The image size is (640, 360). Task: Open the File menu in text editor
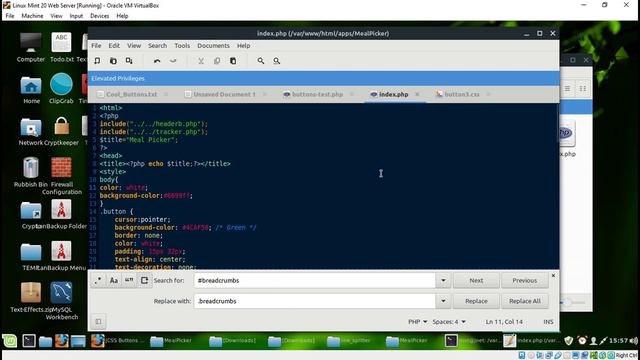pyautogui.click(x=96, y=45)
